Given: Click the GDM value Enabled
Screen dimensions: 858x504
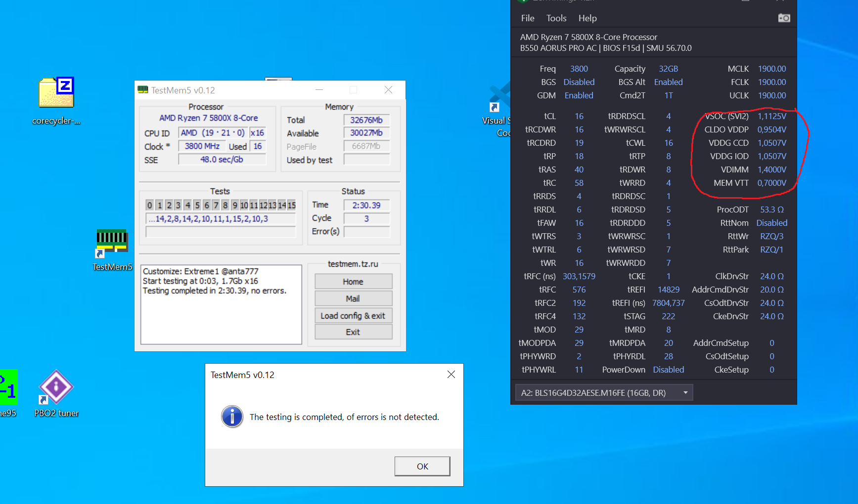Looking at the screenshot, I should (579, 95).
